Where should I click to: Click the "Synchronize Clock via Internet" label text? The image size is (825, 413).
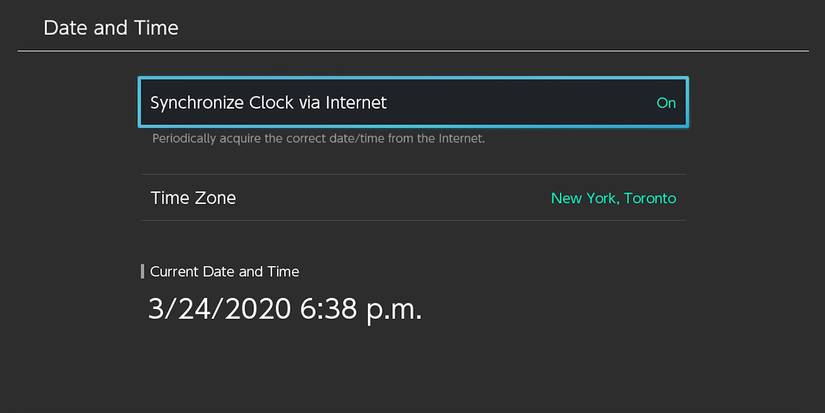tap(268, 102)
